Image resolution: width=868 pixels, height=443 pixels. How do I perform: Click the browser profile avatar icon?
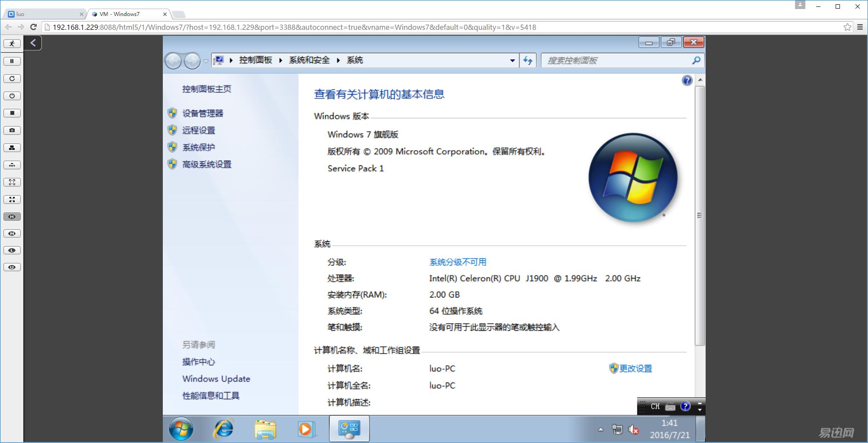pos(800,5)
